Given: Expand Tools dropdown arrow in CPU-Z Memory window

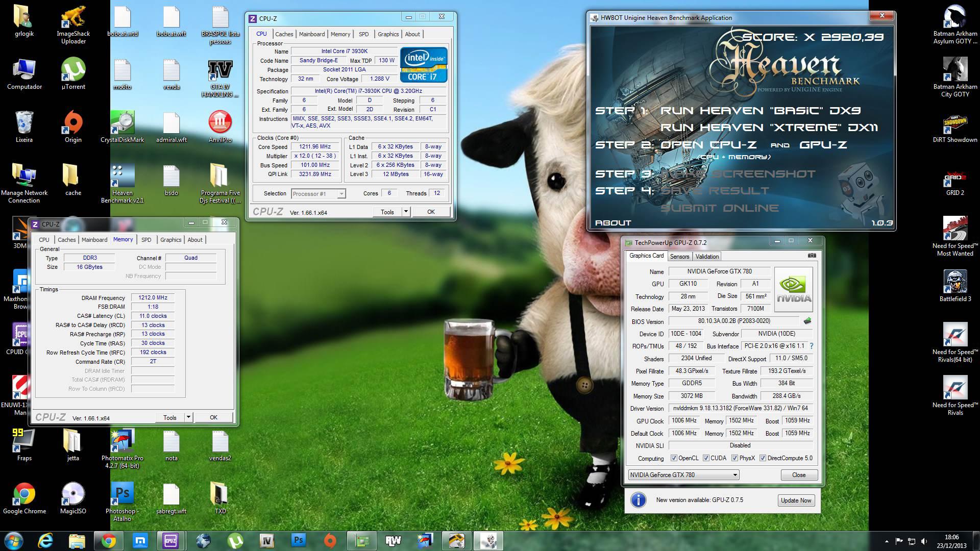Looking at the screenshot, I should 188,417.
